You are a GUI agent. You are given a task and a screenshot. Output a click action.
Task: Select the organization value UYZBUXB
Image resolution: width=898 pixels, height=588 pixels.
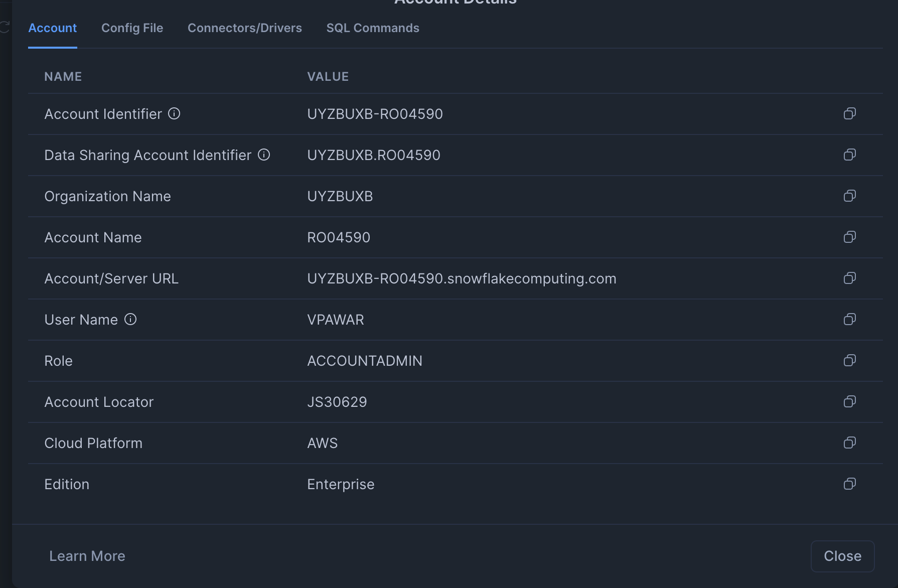[340, 196]
